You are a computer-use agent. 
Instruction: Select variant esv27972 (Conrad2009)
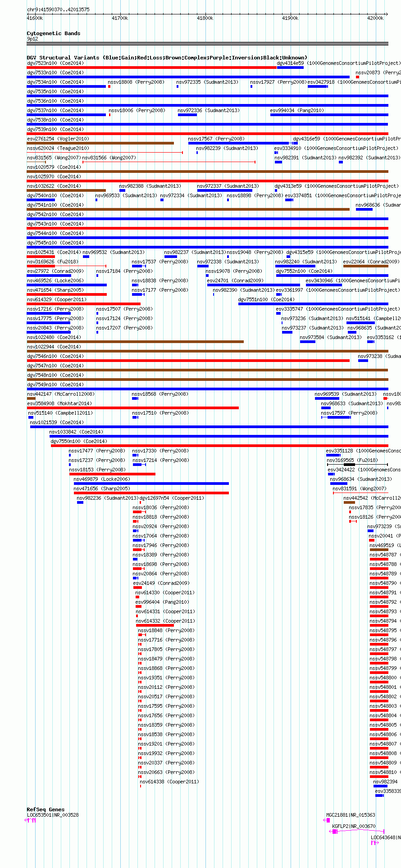[55, 271]
